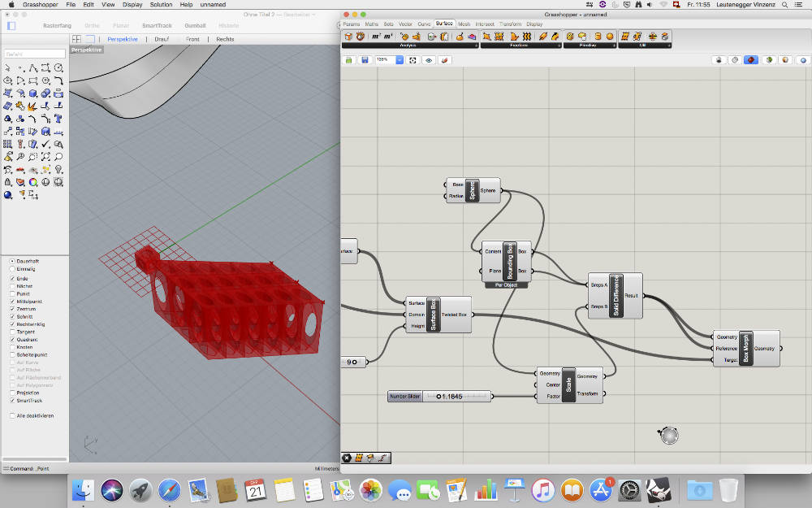Open Finder from the dock
The width and height of the screenshot is (812, 508).
83,489
